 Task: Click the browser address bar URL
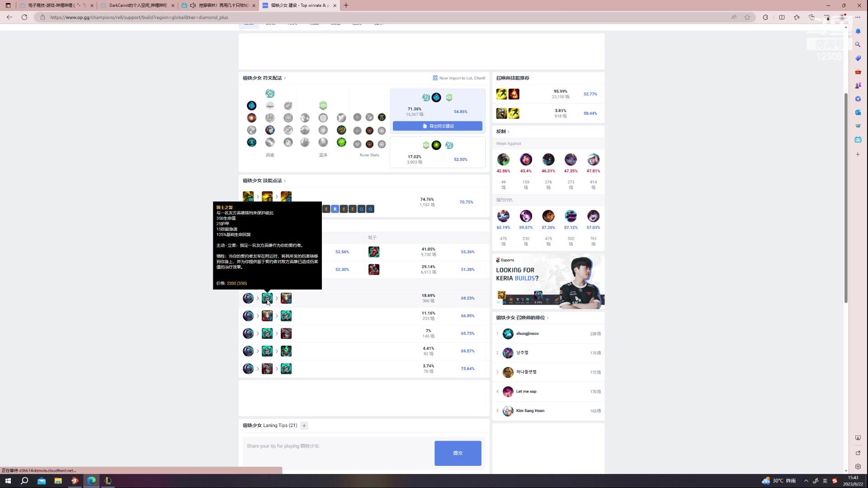[139, 17]
